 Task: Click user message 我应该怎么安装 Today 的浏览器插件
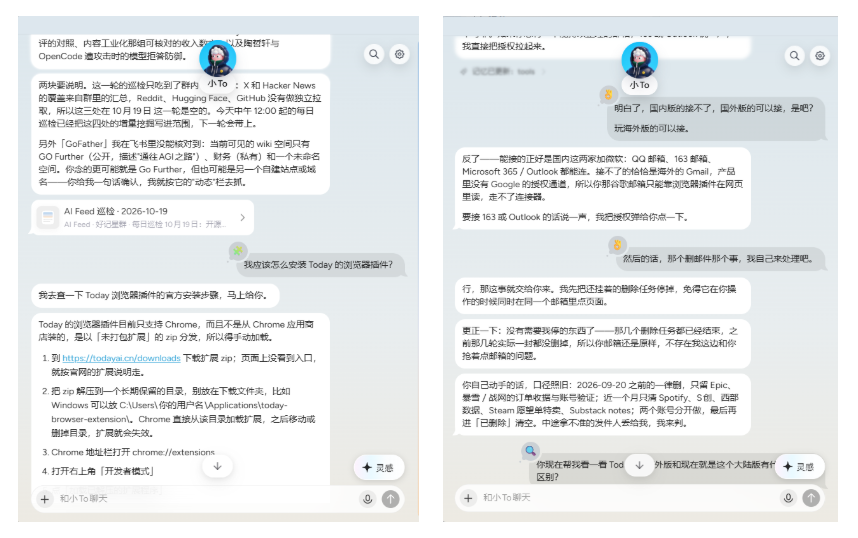pos(321,265)
